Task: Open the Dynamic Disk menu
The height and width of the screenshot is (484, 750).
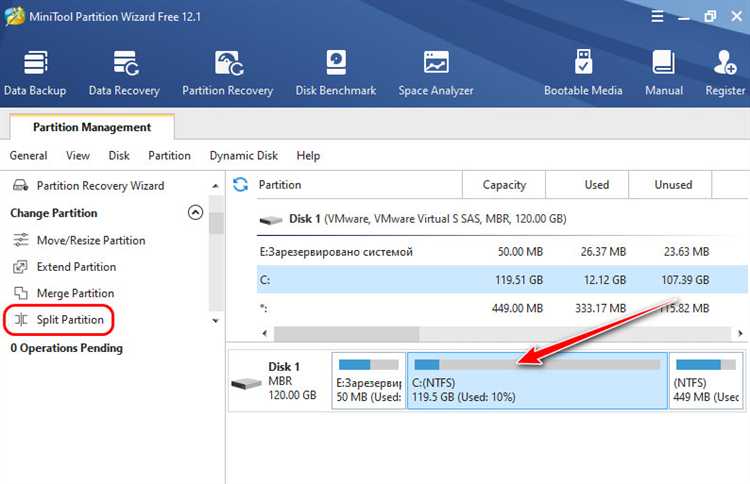Action: 243,155
